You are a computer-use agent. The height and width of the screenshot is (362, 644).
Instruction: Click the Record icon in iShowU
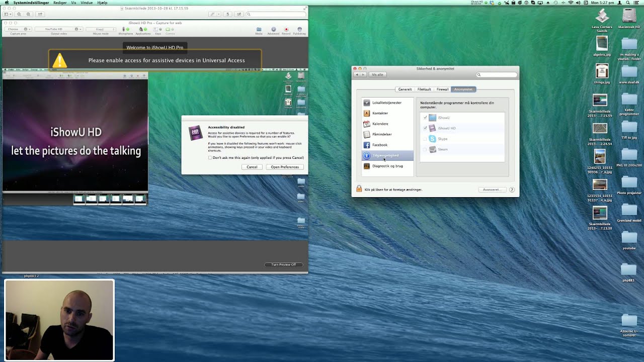(286, 30)
